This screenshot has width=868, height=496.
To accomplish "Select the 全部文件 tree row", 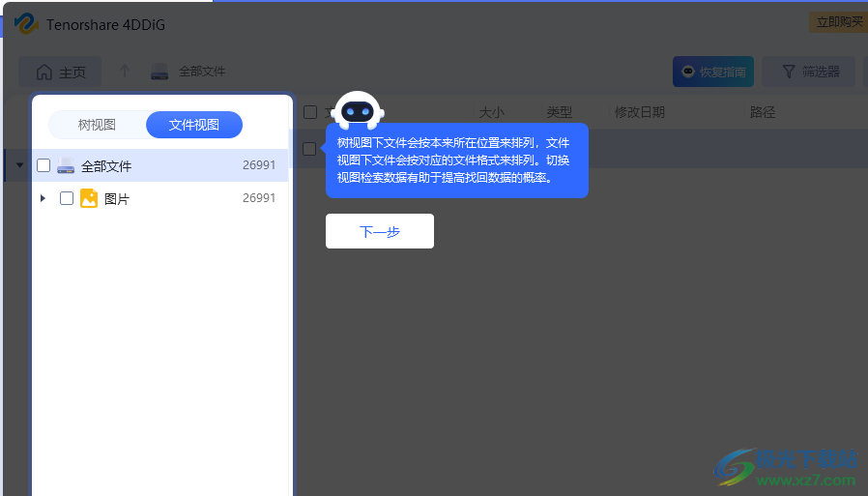I will coord(160,165).
